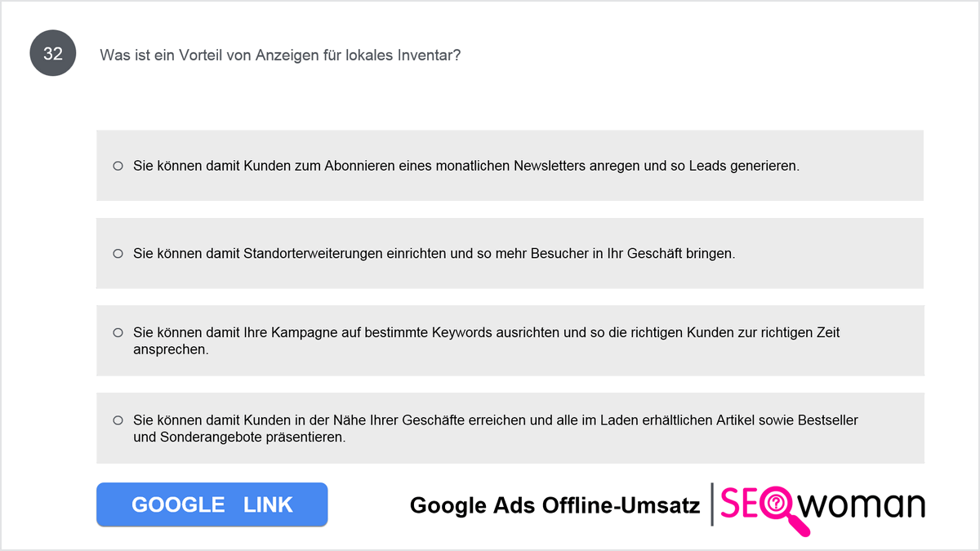Image resolution: width=980 pixels, height=551 pixels.
Task: Pick the Bestseller und Sonderangebote answer radio button
Action: click(x=118, y=420)
